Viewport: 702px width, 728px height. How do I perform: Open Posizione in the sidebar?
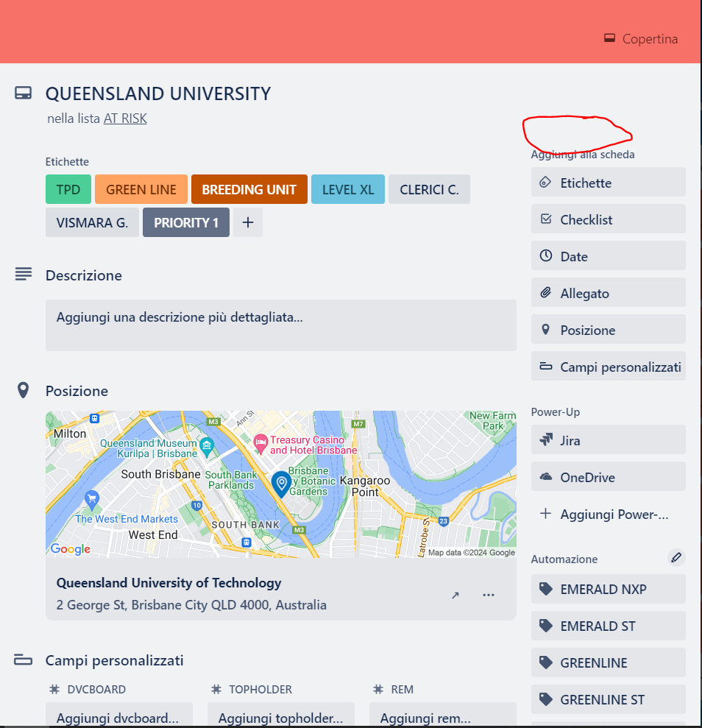click(609, 330)
